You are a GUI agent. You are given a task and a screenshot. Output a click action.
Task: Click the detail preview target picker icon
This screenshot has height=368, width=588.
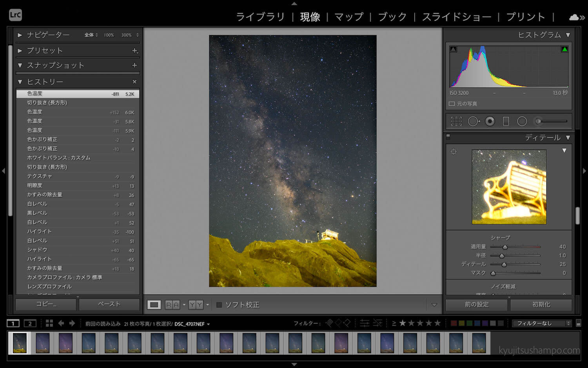point(454,151)
